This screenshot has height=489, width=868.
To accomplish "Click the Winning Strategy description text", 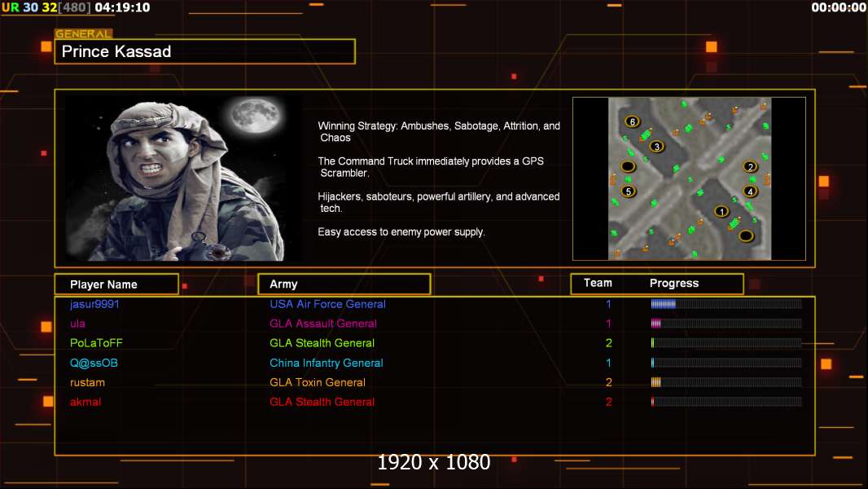I will pos(439,132).
